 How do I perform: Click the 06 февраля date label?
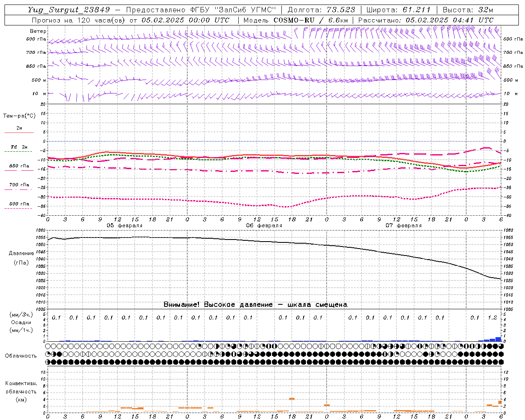tap(264, 226)
